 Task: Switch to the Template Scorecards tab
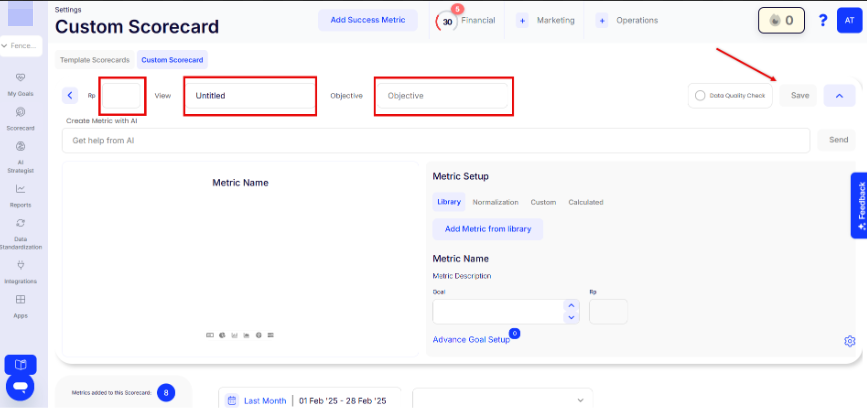pyautogui.click(x=95, y=60)
